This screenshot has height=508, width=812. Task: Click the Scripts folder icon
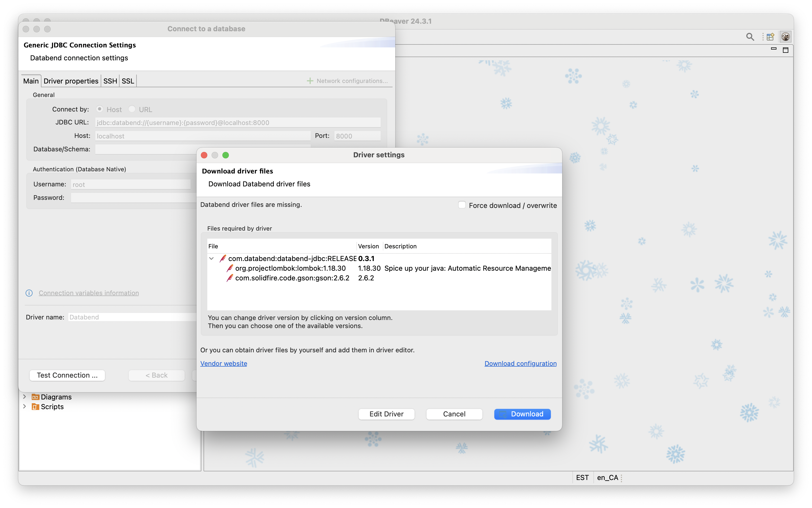[x=35, y=406]
